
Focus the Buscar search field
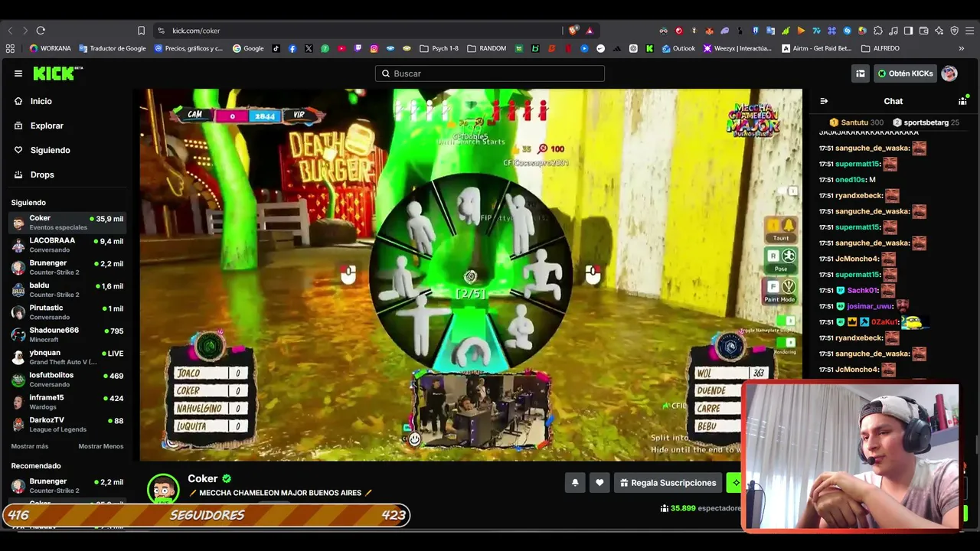click(490, 73)
